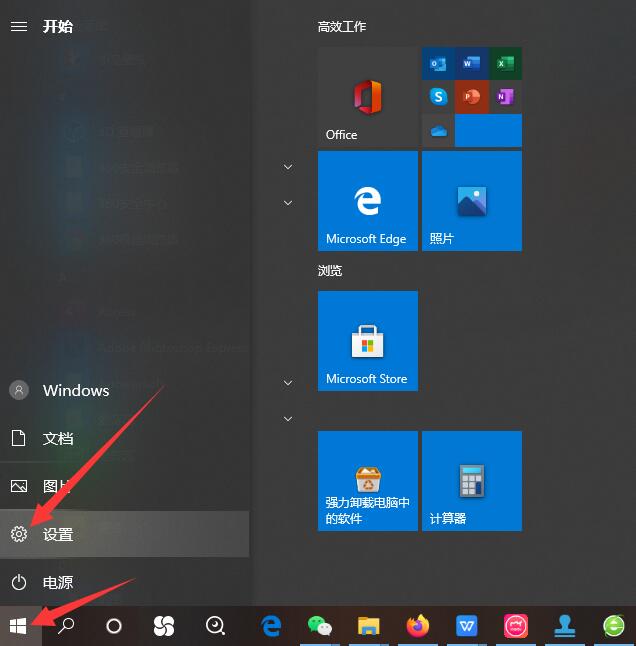
Task: Open the Microsoft Edge tile
Action: tap(367, 201)
